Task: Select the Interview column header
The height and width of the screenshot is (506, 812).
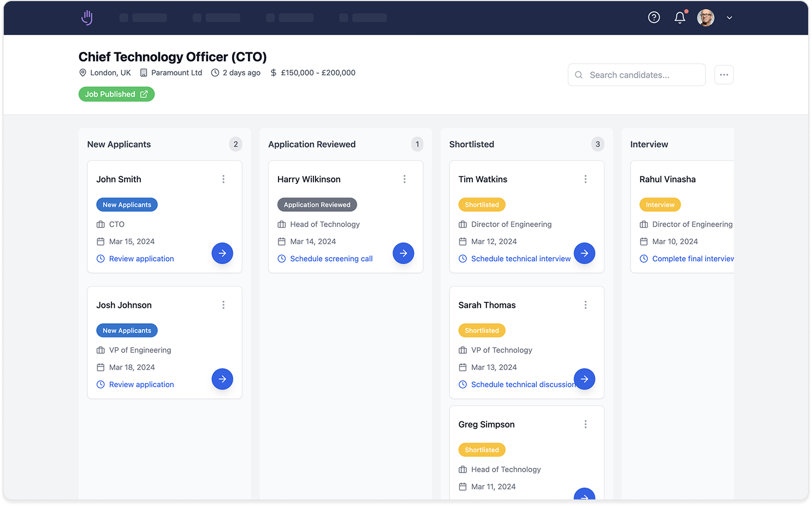Action: (x=649, y=144)
